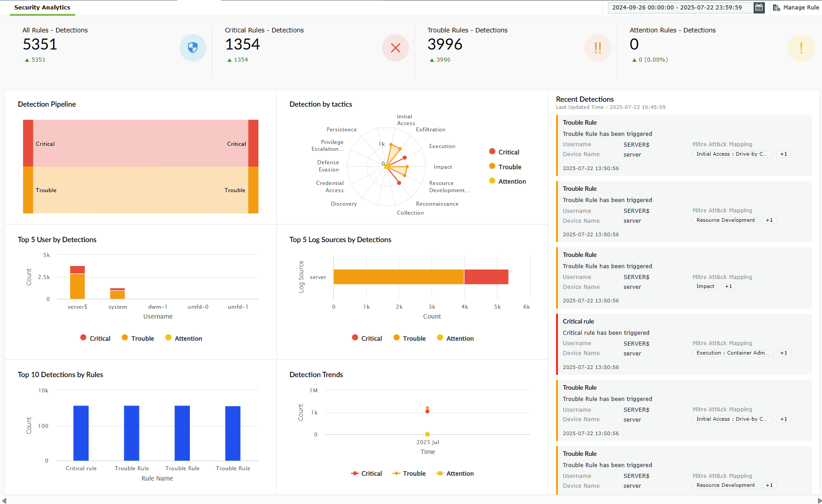Click the red Critical swatch in Detection by tactics legend
The width and height of the screenshot is (822, 504).
pos(491,152)
